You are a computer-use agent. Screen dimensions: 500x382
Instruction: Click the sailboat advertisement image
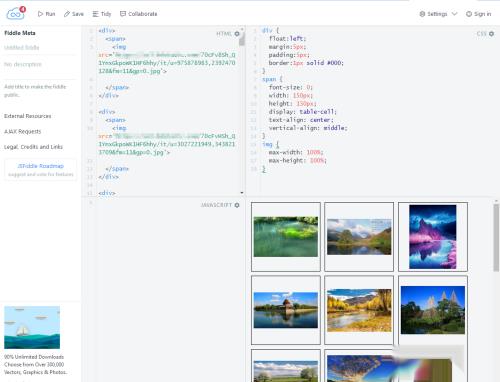coord(32,327)
